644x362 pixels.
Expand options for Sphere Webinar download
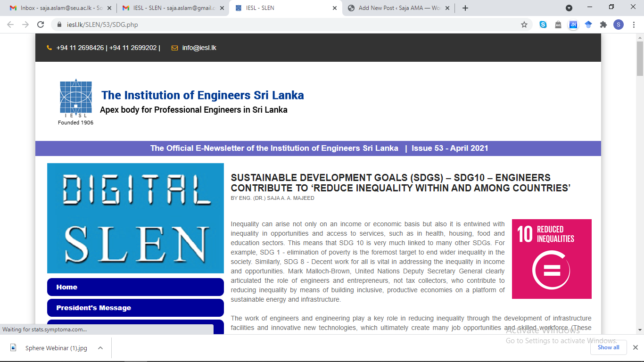pos(100,348)
